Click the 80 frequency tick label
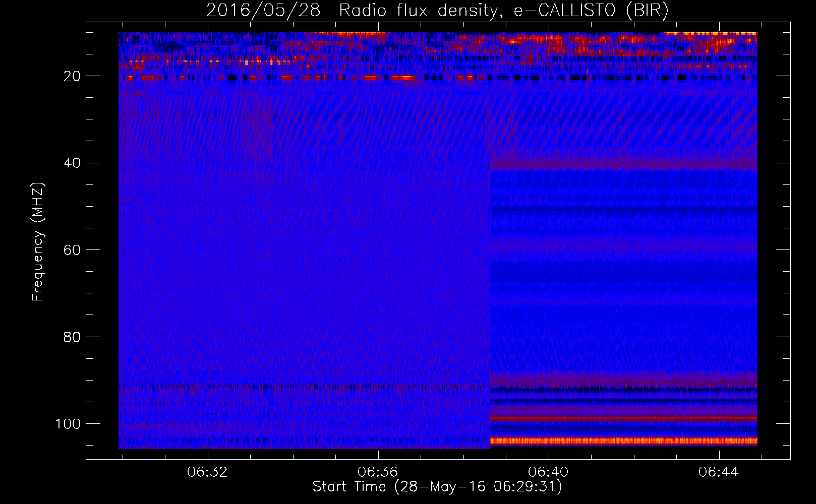The width and height of the screenshot is (816, 504). coord(73,337)
